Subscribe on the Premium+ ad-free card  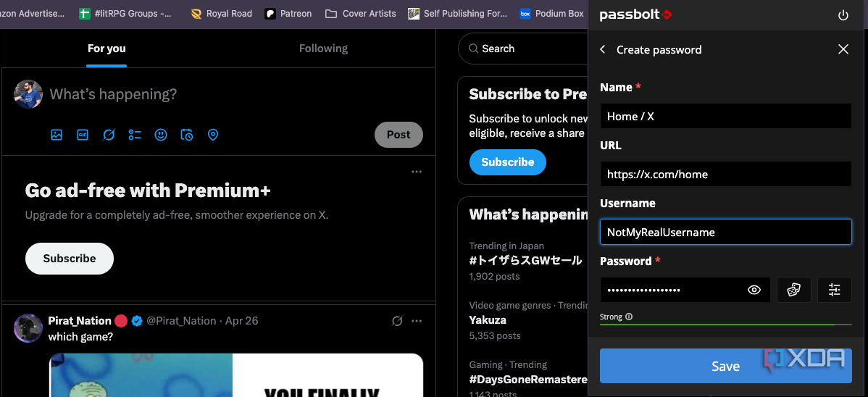point(70,259)
